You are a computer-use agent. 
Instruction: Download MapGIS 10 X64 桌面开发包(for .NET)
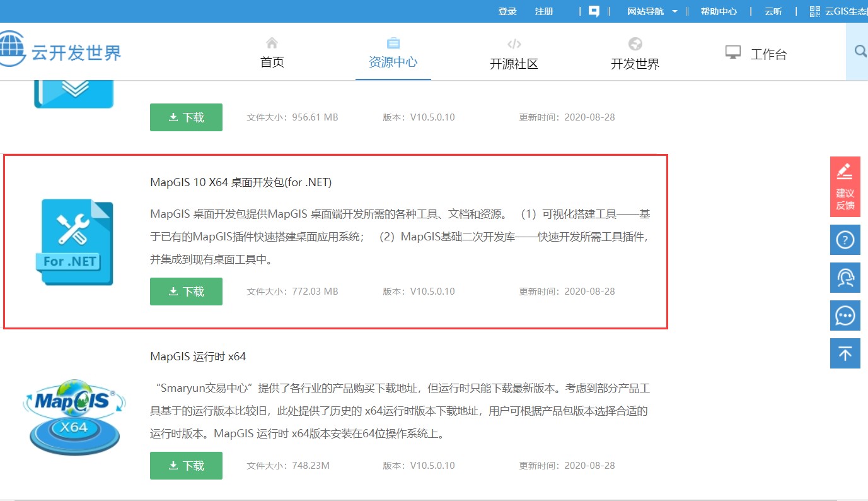186,292
